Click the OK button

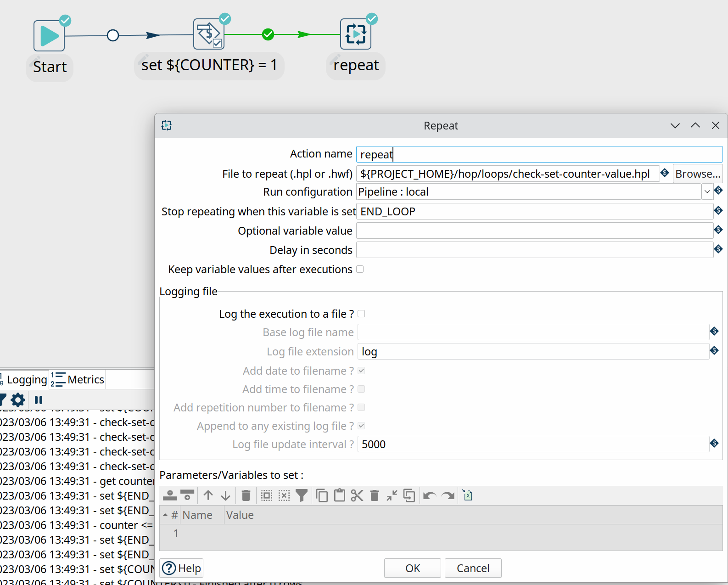tap(412, 568)
